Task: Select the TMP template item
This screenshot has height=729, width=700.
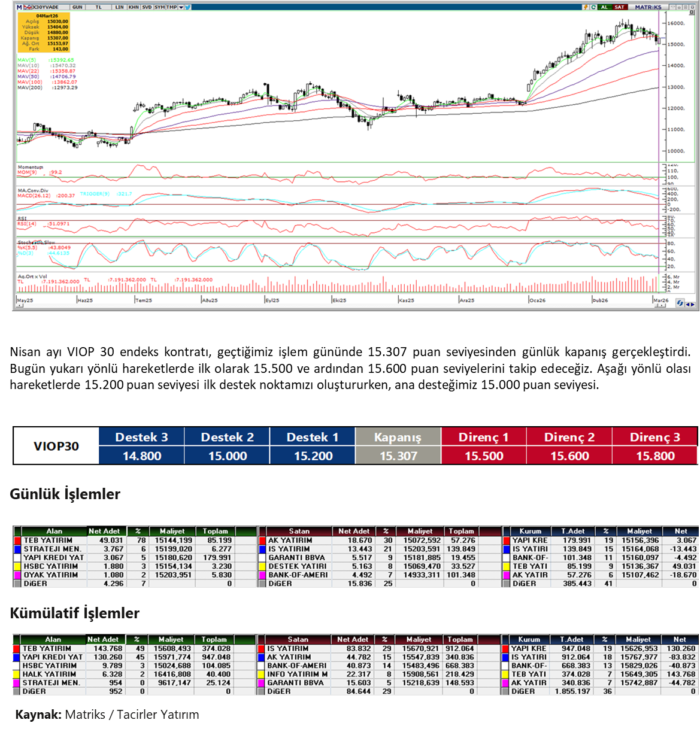Action: [171, 7]
